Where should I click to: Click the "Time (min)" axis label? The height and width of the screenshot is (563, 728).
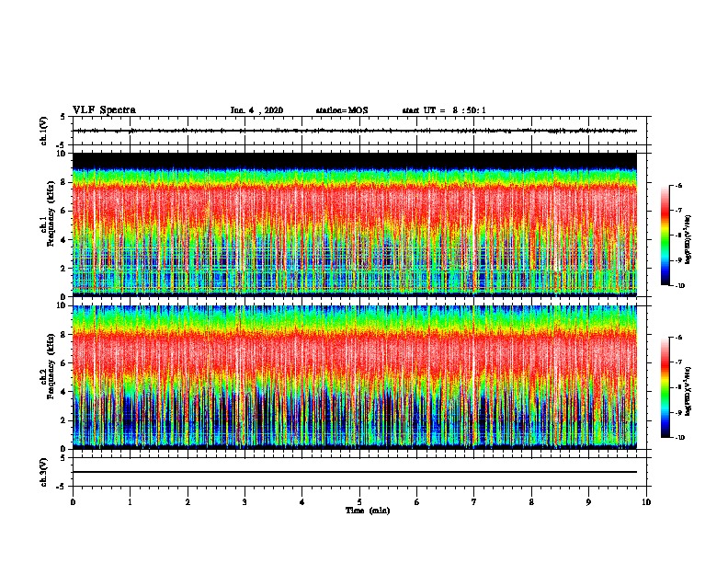coord(368,511)
